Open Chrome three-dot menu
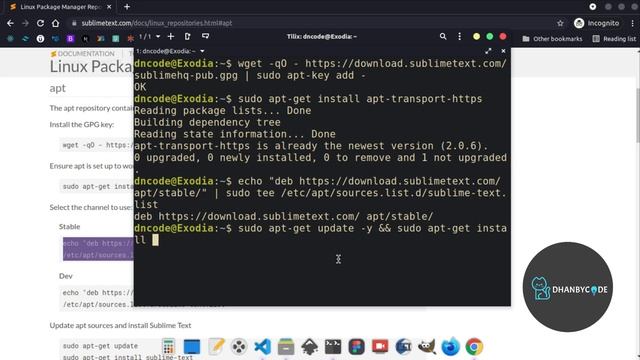640x360 pixels. [x=632, y=23]
